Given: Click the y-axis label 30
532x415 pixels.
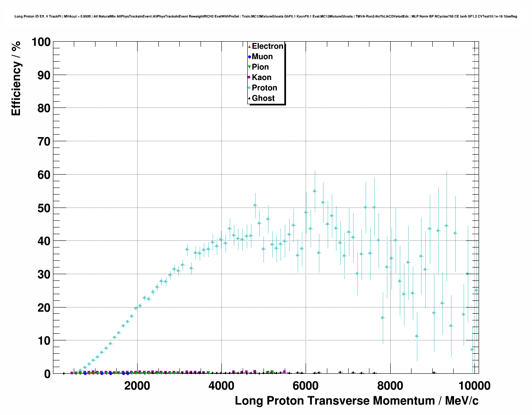Looking at the screenshot, I should pos(44,275).
